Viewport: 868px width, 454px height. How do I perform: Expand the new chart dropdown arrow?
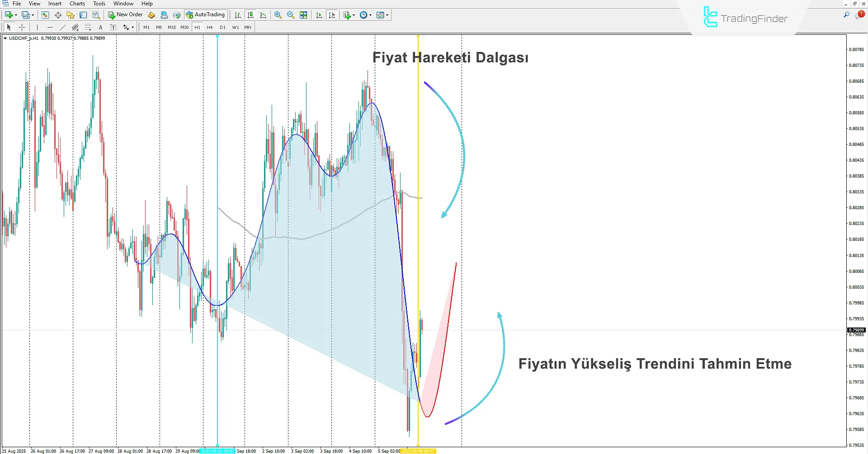[x=16, y=15]
